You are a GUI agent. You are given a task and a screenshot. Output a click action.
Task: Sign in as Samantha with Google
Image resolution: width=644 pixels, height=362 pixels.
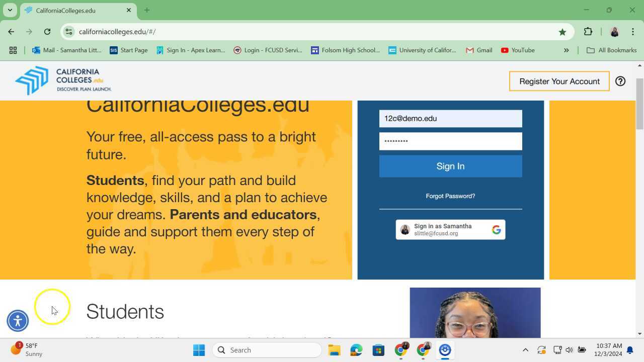coord(451,230)
